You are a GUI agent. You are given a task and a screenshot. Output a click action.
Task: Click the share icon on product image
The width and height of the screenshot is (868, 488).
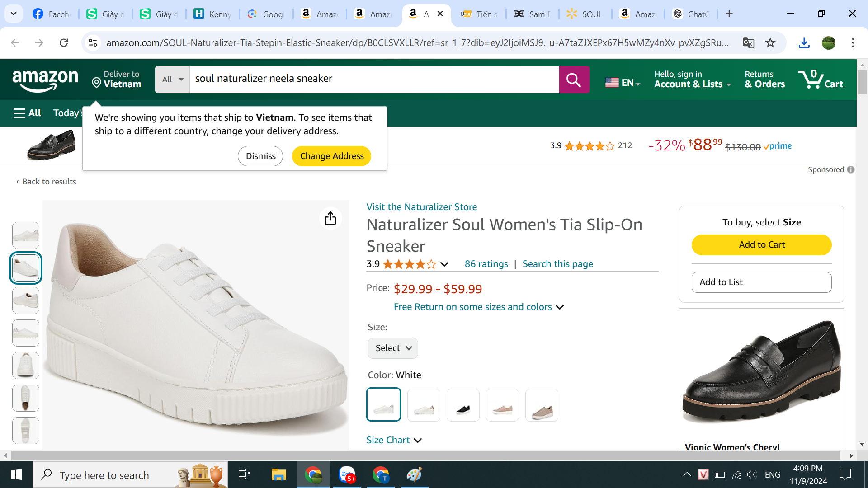coord(330,219)
